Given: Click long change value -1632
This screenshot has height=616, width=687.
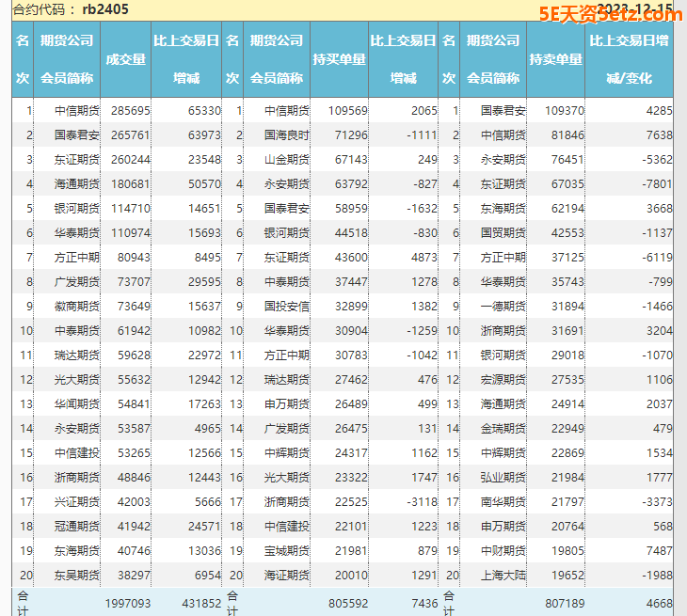Looking at the screenshot, I should coord(422,209).
